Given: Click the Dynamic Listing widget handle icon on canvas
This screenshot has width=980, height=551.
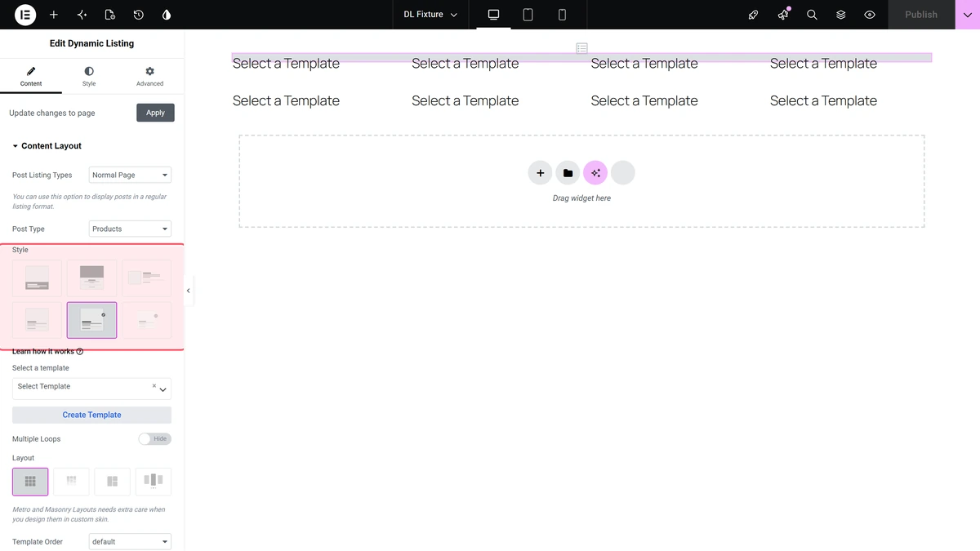Looking at the screenshot, I should (581, 48).
